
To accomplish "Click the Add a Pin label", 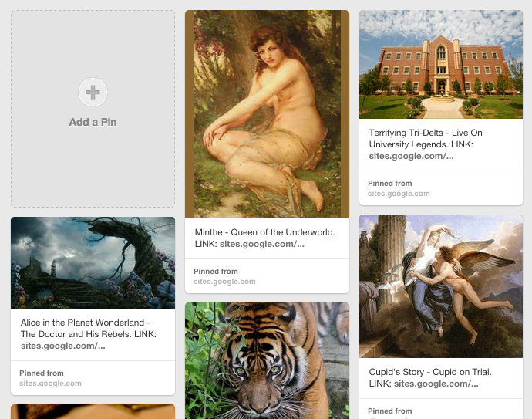I will (x=93, y=122).
